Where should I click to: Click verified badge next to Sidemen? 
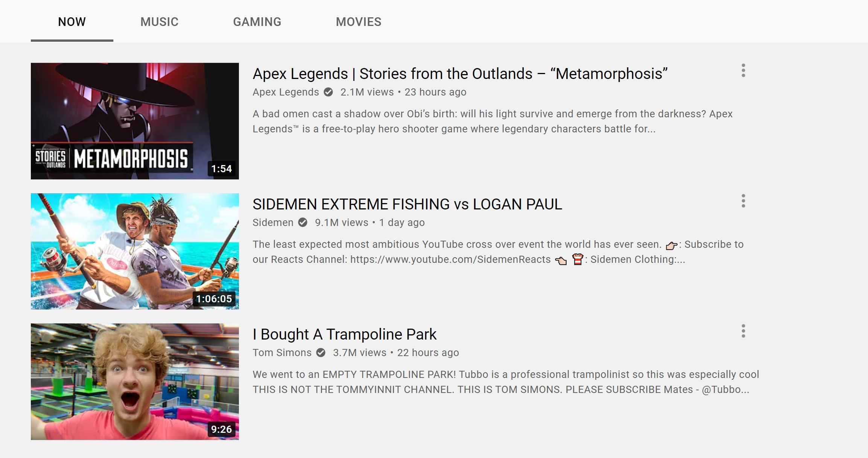click(303, 223)
